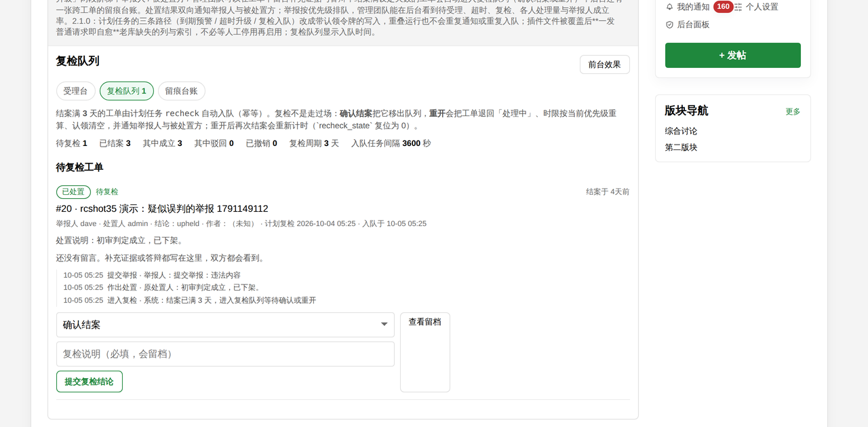Click the green 待复检 label
The height and width of the screenshot is (427, 868).
(x=107, y=192)
